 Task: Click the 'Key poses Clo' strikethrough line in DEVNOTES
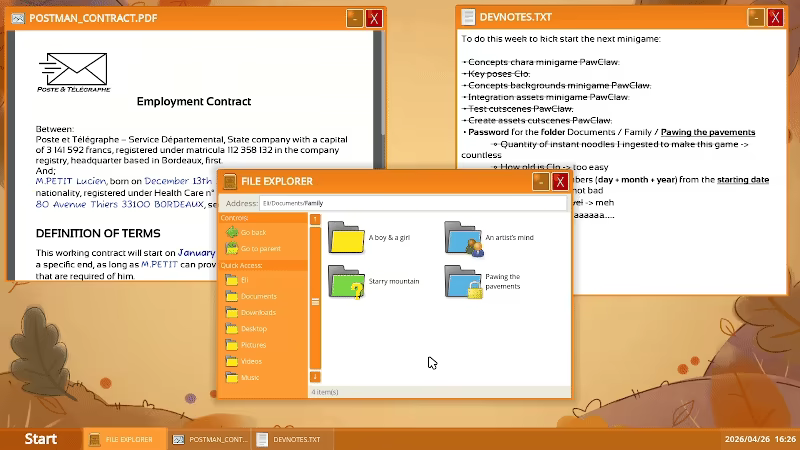(496, 73)
